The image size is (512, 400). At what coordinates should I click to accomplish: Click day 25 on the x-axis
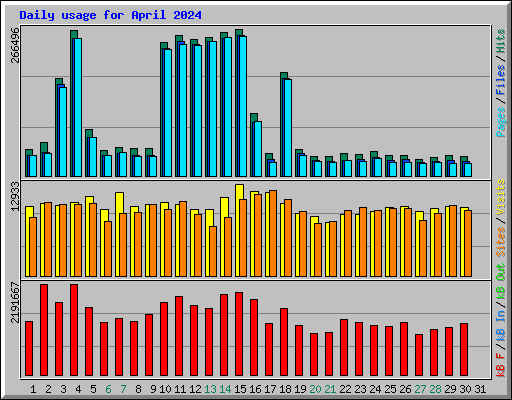pos(390,389)
